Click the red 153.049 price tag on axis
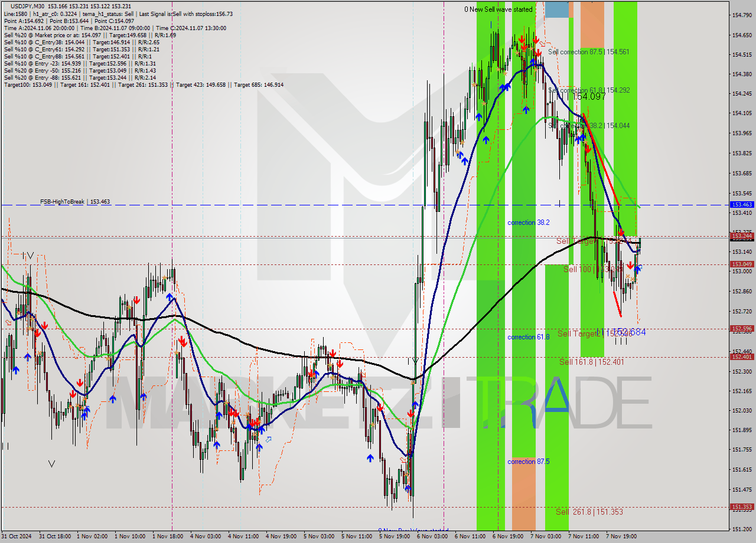756x543 pixels. click(742, 264)
